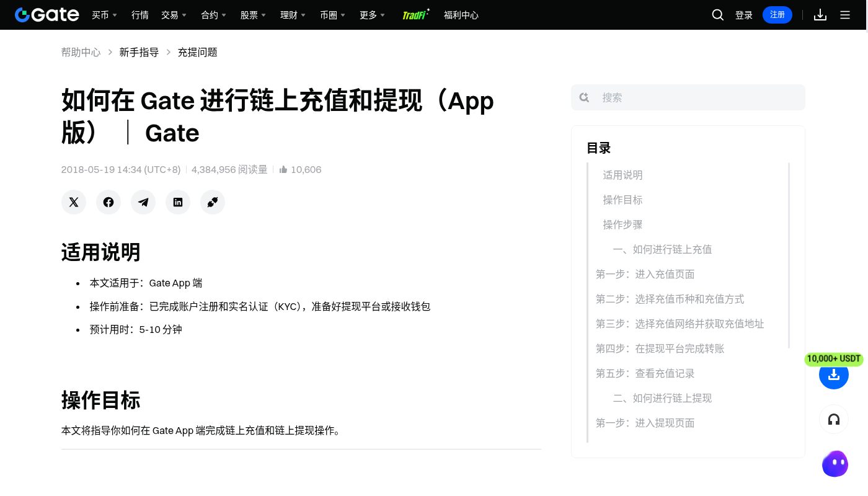Click the 适用说明 section heading
The height and width of the screenshot is (496, 868).
101,252
